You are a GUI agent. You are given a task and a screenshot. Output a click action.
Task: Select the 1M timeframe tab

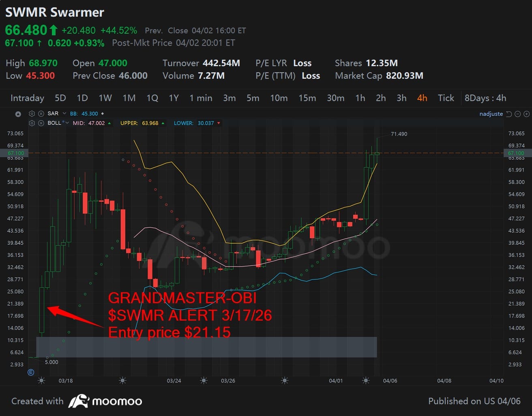tap(129, 98)
